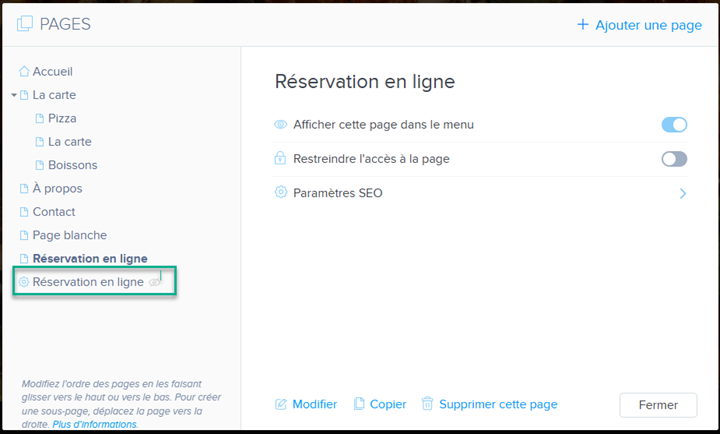
Task: Click Afficher cette page dans le menu label
Action: pos(383,124)
